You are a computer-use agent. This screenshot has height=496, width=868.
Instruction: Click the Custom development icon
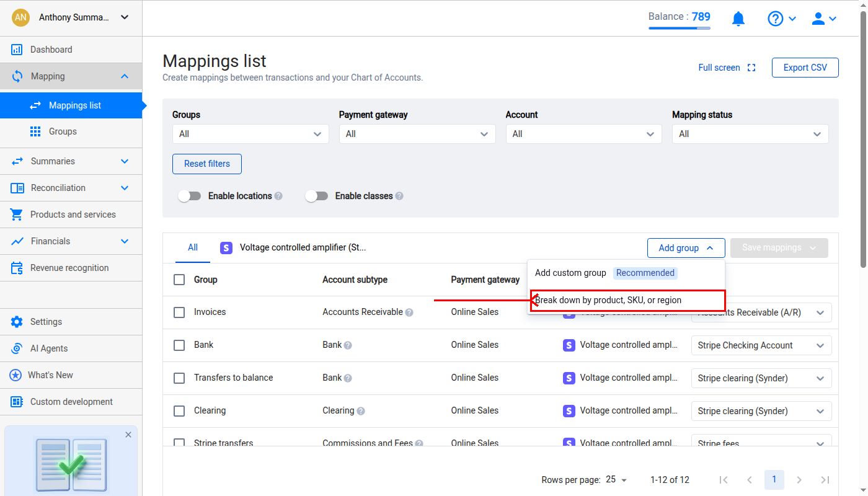click(x=17, y=402)
